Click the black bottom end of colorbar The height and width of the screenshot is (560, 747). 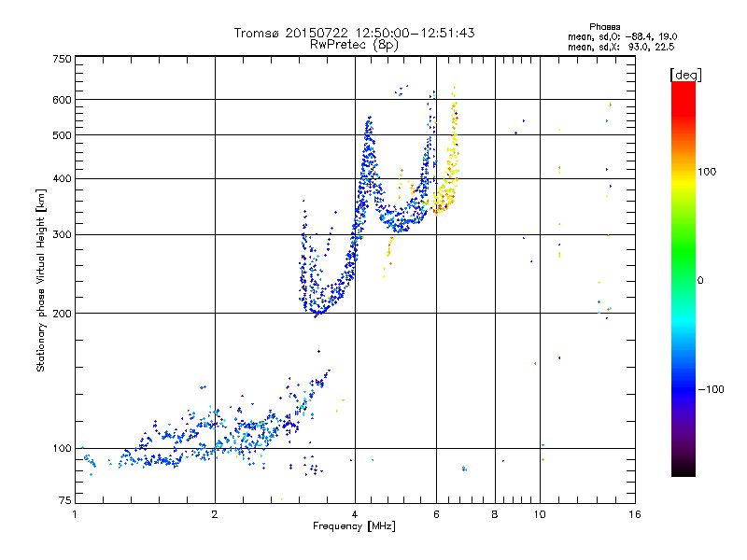(x=683, y=471)
